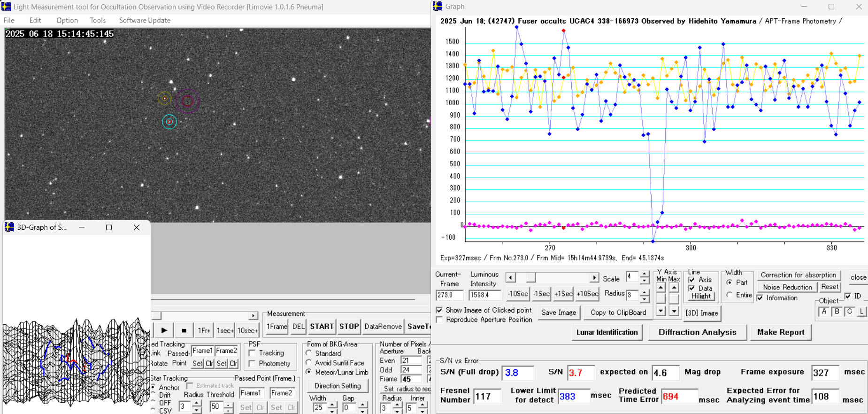Click the Diffraction Analysis button
Screen dimensions: 868x414
click(x=697, y=332)
